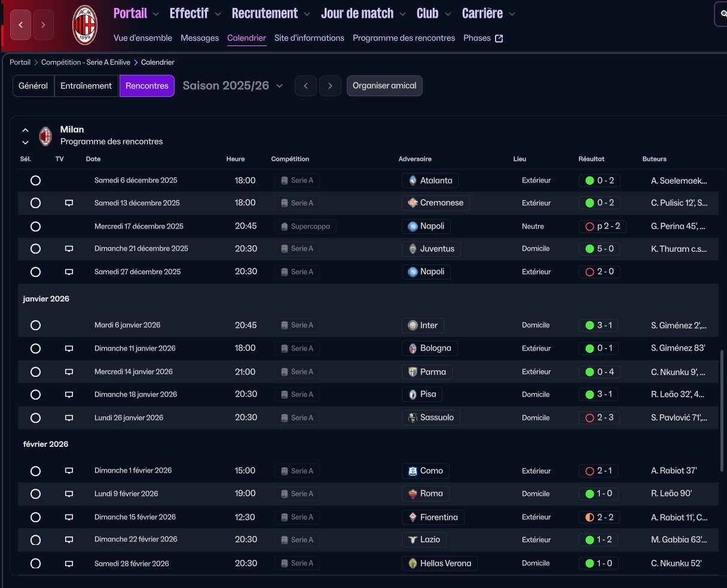Open the Site d'informations tab

tap(309, 38)
